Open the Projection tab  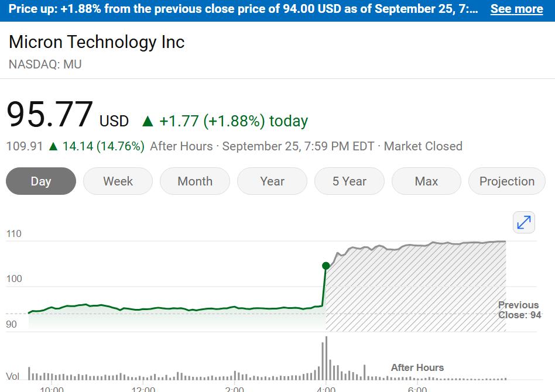[507, 181]
